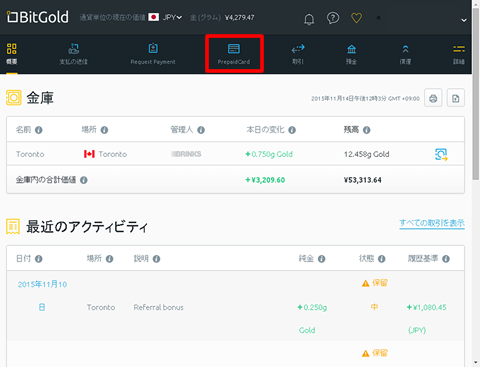Image resolution: width=480 pixels, height=367 pixels.
Task: Click the Canada flag in Toronto row
Action: point(89,154)
